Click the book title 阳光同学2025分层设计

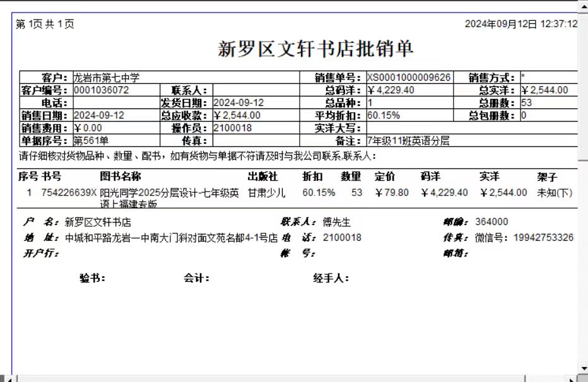[x=169, y=193]
